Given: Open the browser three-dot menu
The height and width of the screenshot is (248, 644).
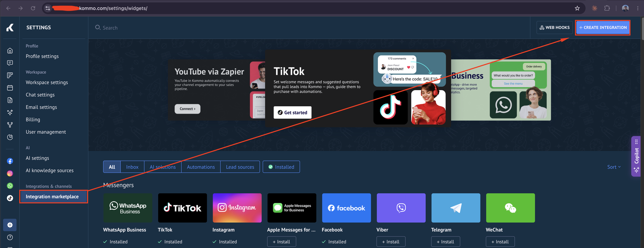Looking at the screenshot, I should 638,8.
